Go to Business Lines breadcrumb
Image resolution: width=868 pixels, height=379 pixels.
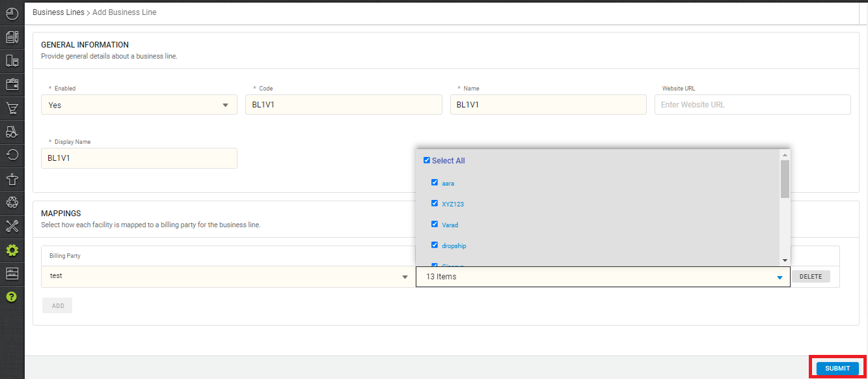pos(59,12)
